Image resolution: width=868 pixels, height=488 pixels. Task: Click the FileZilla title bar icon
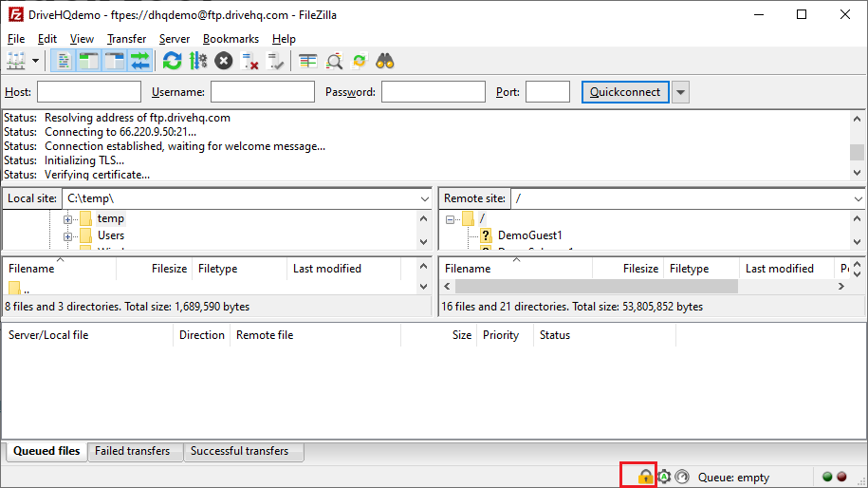[16, 15]
